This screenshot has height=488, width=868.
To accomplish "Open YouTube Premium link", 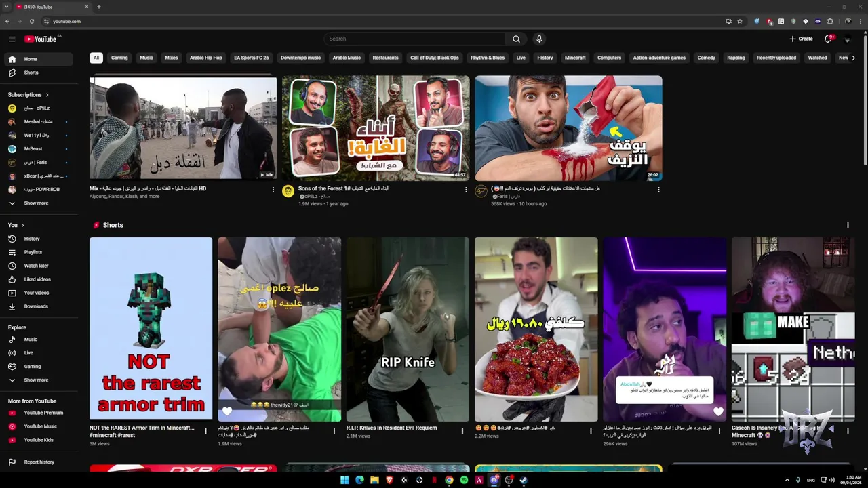I will pyautogui.click(x=39, y=413).
